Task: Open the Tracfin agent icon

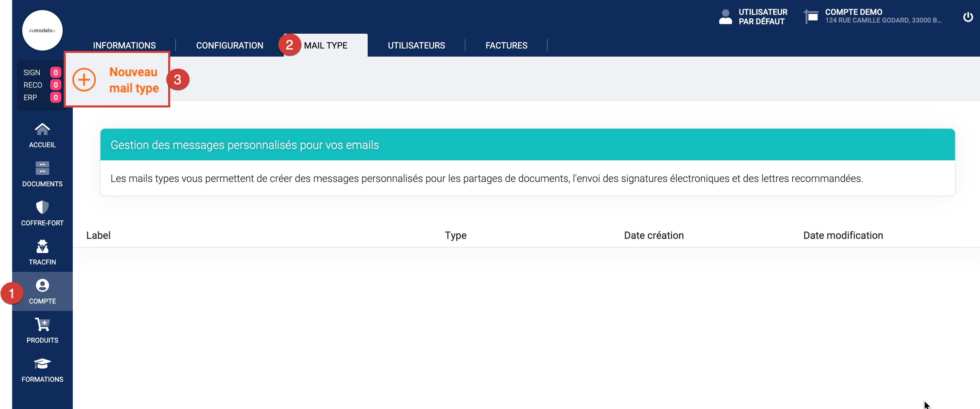Action: click(x=42, y=247)
